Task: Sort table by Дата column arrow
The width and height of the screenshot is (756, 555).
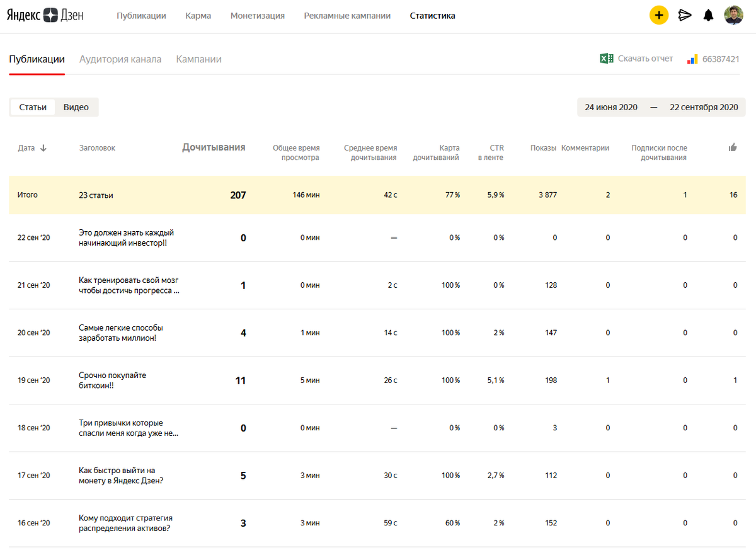Action: pyautogui.click(x=43, y=148)
